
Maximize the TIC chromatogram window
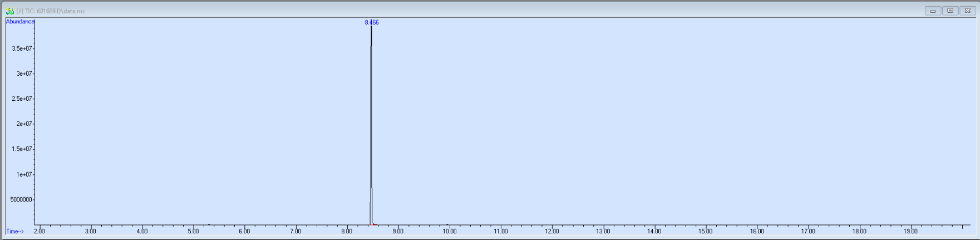click(950, 11)
